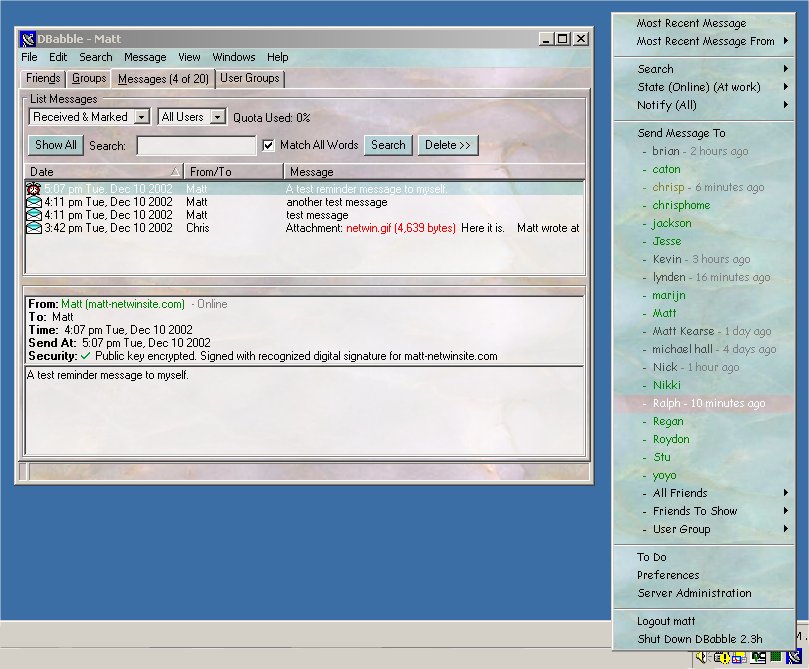Choose Most Recent Message in tray menu
This screenshot has width=809, height=669.
click(705, 23)
